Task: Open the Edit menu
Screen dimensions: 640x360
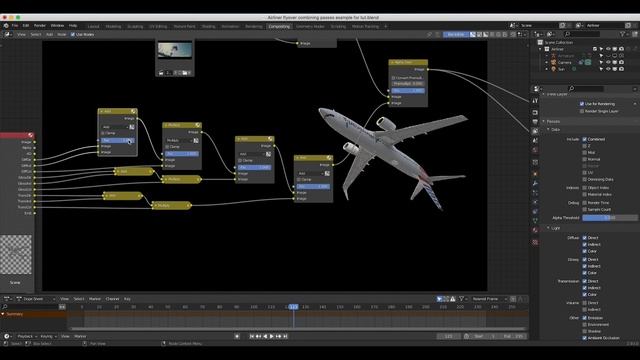Action: click(26, 26)
